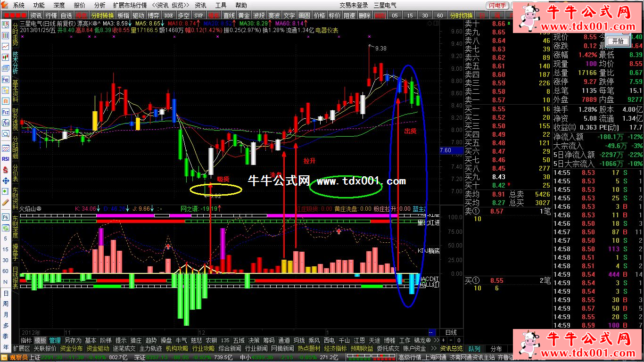Open the 帮助 menu
Screen dimensions: 644x362
(x=241, y=5)
